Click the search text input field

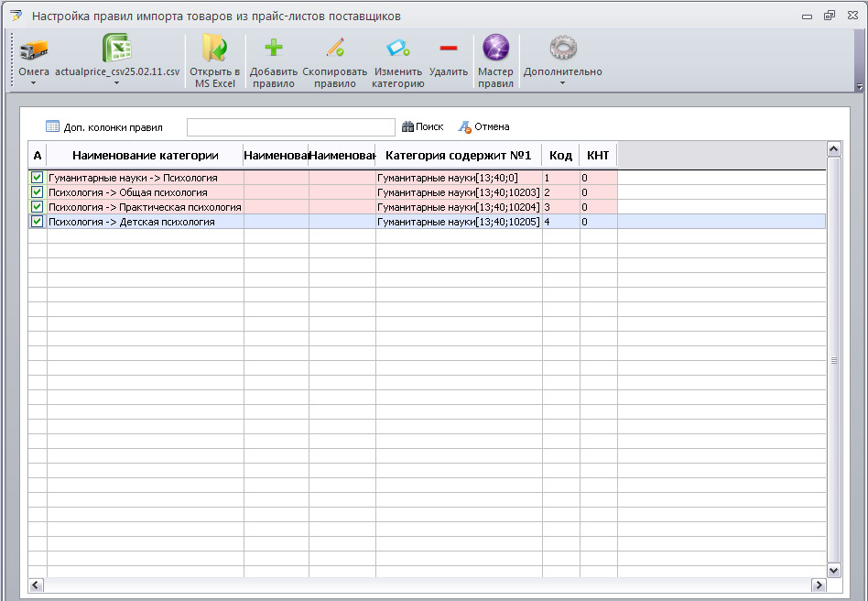(x=291, y=126)
